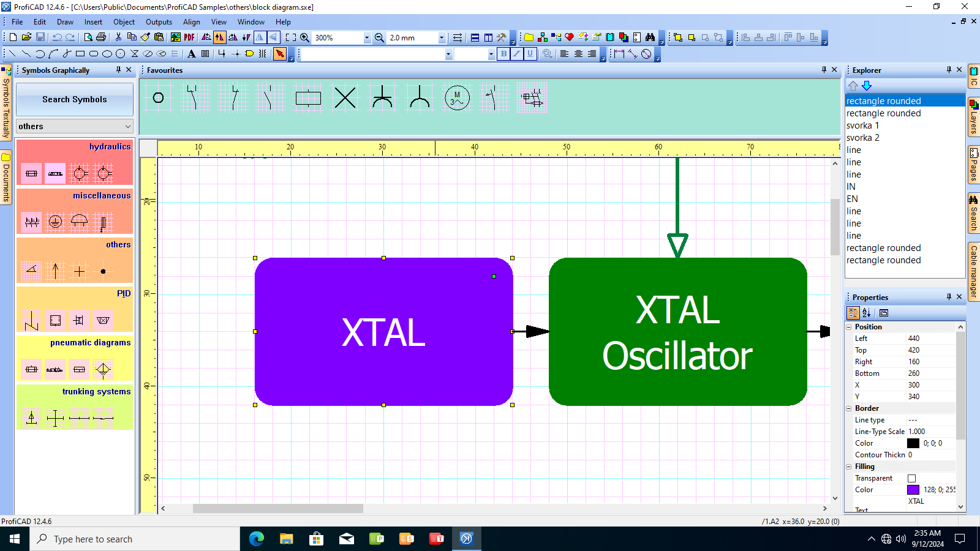
Task: Select the red arrow pointer tool
Action: [x=280, y=54]
